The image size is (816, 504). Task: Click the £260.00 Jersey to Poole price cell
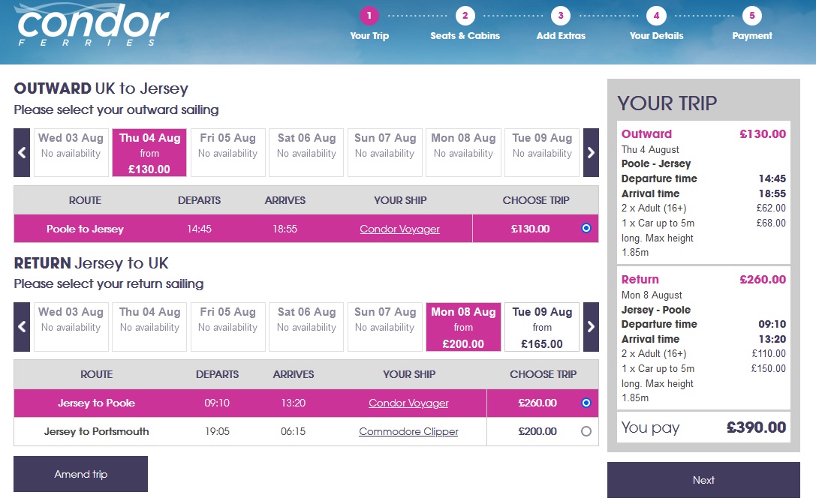[537, 403]
